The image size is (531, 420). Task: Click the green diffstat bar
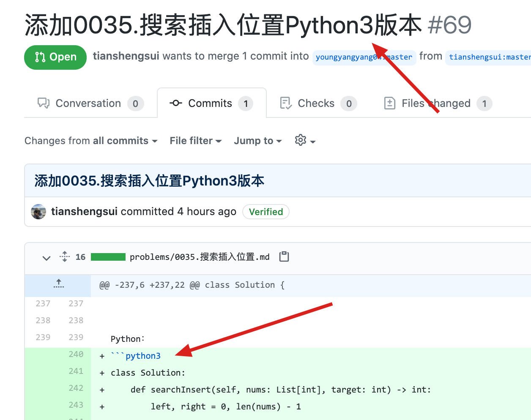click(x=108, y=257)
